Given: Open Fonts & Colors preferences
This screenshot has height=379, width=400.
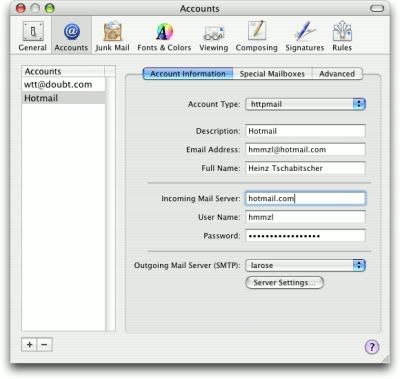Looking at the screenshot, I should click(164, 36).
